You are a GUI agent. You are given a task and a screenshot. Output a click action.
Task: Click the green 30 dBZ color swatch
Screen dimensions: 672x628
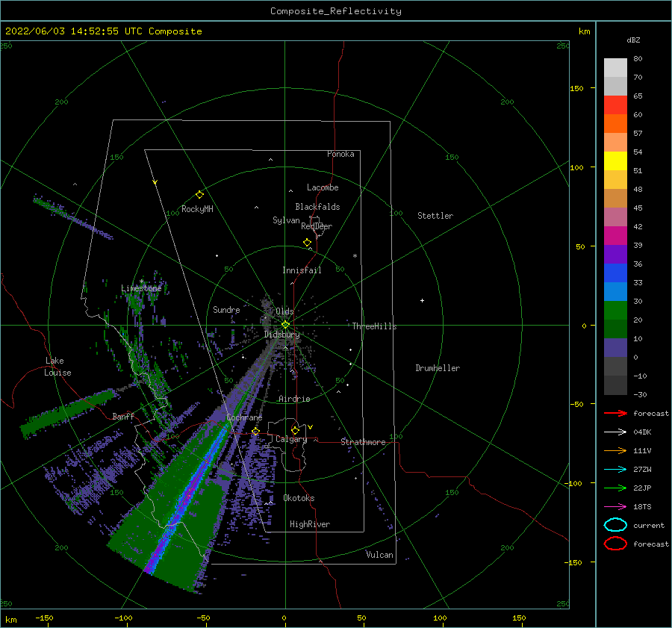615,310
